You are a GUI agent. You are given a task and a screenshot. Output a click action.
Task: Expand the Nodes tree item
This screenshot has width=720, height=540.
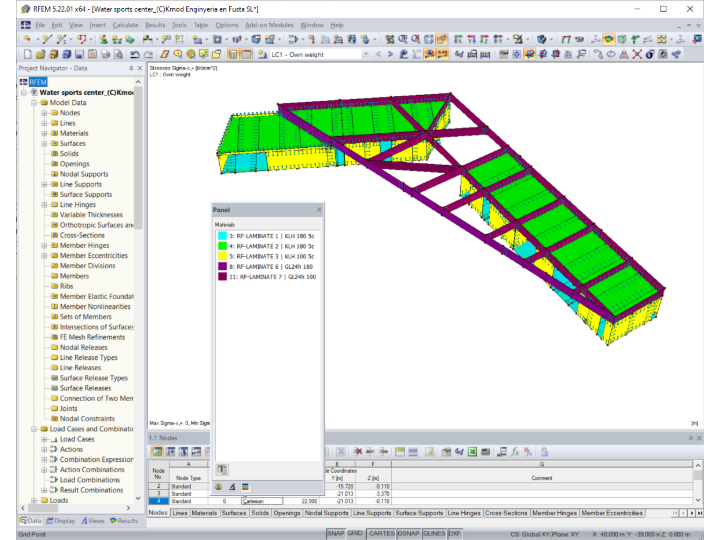(44, 113)
